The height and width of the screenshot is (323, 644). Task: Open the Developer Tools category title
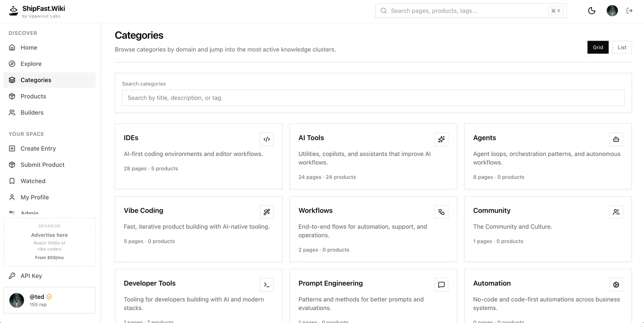coord(150,284)
